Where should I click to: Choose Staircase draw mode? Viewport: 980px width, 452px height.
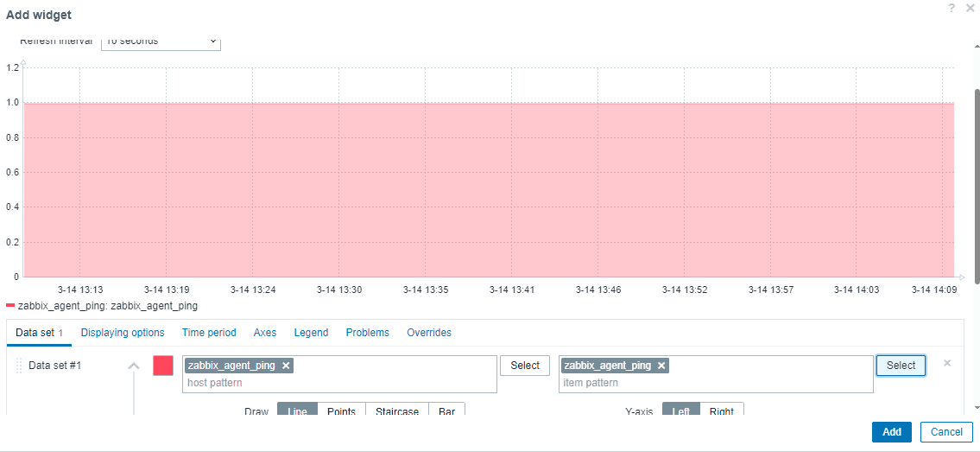[x=397, y=411]
